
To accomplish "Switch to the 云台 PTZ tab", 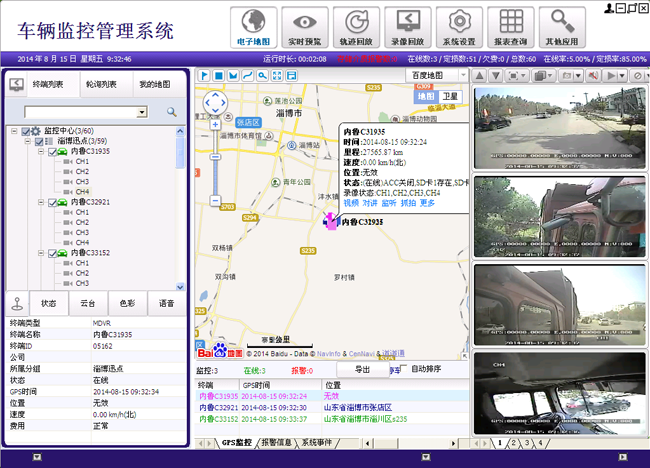I will coord(87,303).
